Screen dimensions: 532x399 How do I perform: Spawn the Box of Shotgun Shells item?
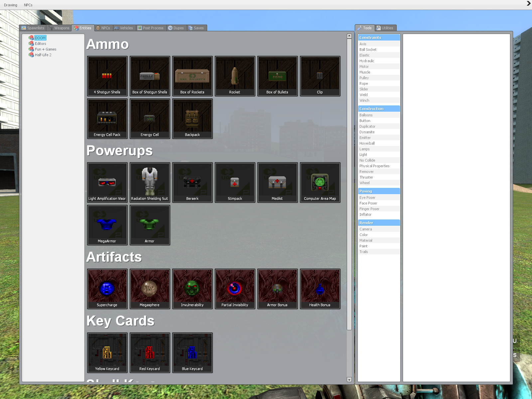click(150, 76)
